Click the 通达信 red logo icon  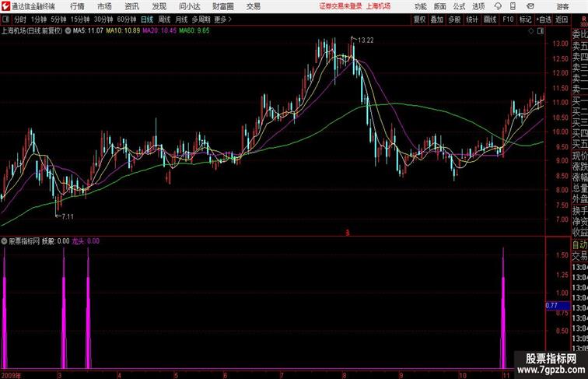[x=5, y=6]
